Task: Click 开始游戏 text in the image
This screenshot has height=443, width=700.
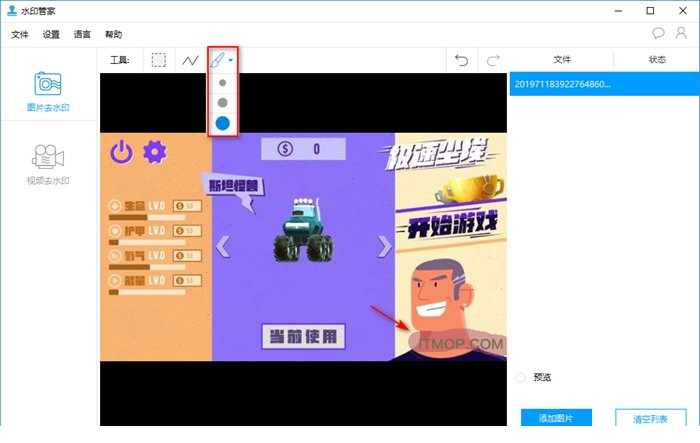Action: tap(452, 223)
